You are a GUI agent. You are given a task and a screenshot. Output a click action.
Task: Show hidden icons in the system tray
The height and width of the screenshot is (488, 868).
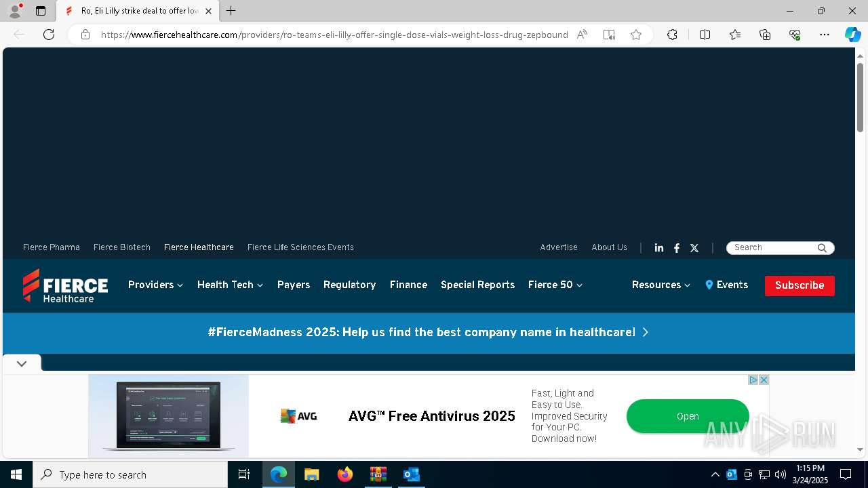click(x=715, y=474)
